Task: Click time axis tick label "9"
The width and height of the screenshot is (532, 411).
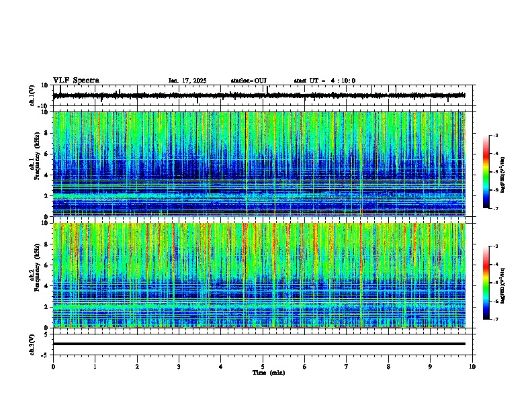Action: [x=430, y=367]
